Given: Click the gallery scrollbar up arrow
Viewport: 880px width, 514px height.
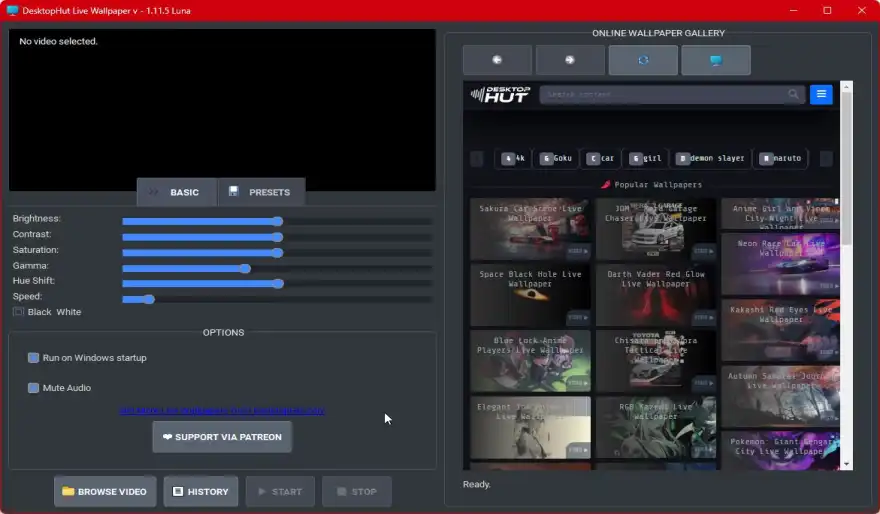Looking at the screenshot, I should [846, 86].
